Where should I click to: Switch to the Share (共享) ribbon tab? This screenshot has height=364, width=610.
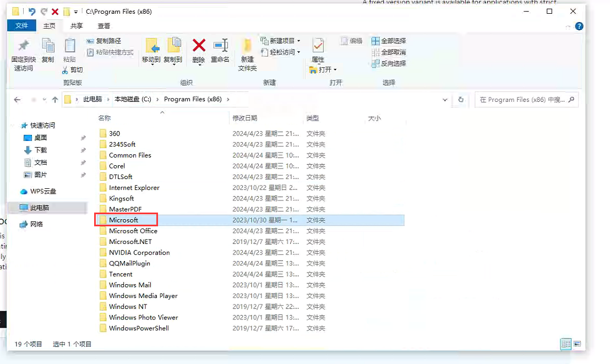click(x=76, y=26)
